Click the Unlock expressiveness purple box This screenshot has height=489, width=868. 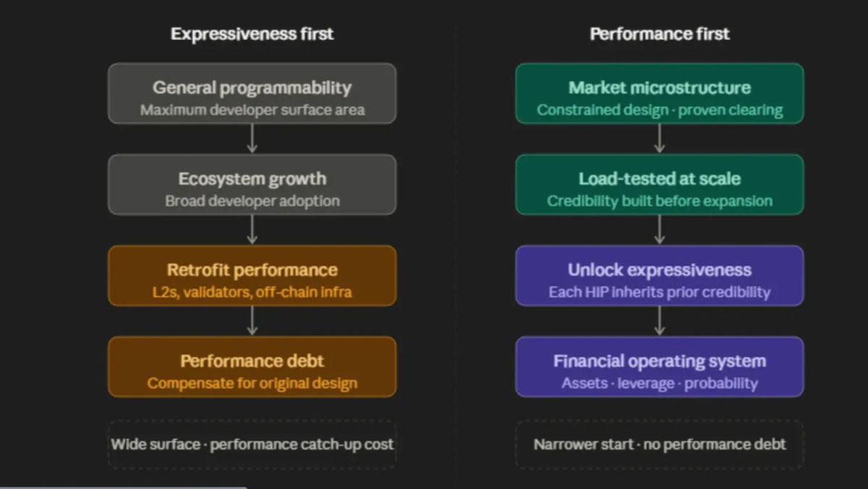pyautogui.click(x=659, y=276)
